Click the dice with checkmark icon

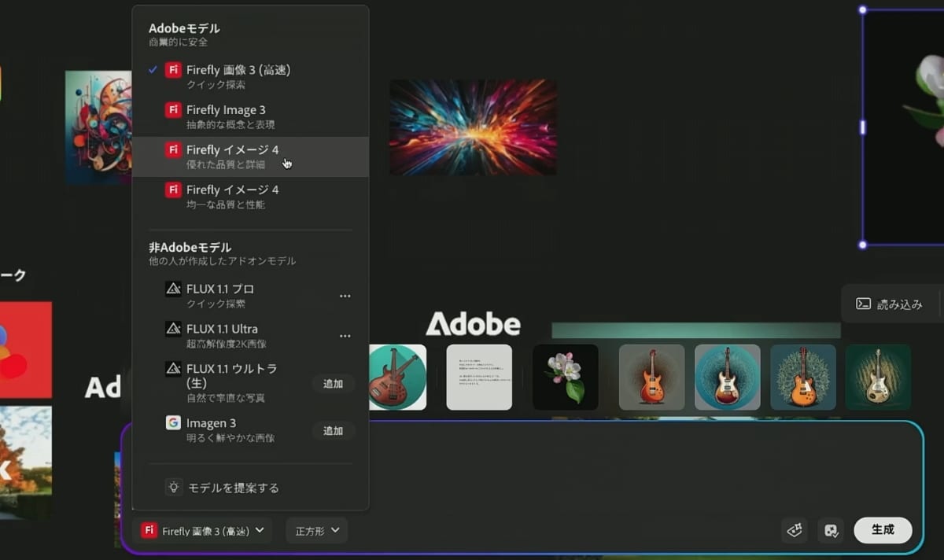point(831,531)
